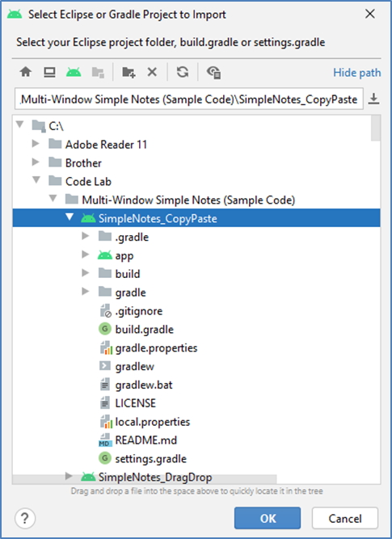Image resolution: width=392 pixels, height=539 pixels.
Task: Click the path text field
Action: pos(189,99)
